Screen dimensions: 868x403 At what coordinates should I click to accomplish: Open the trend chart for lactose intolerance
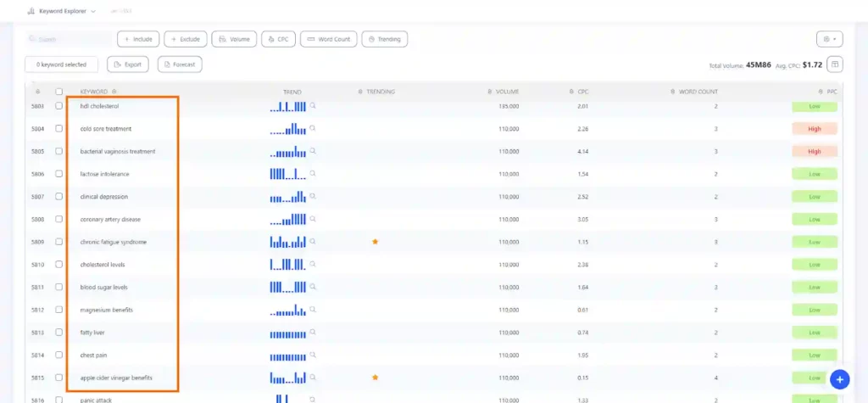point(288,174)
